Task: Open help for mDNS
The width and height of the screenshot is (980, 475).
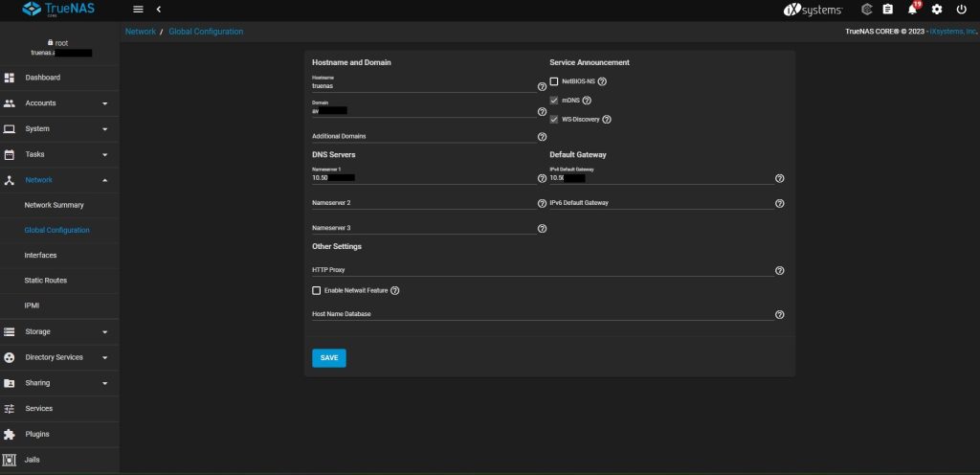Action: point(587,101)
